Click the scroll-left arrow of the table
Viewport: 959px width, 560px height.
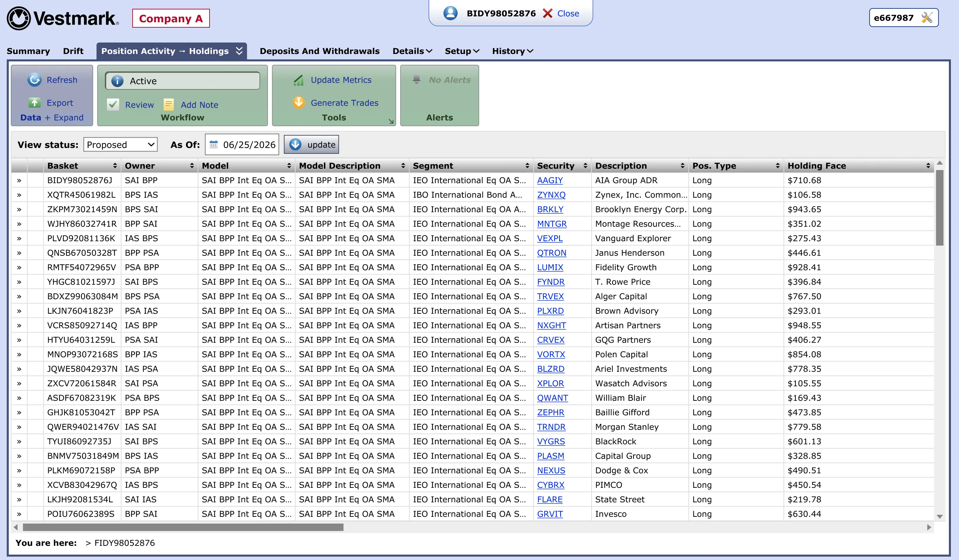point(16,527)
